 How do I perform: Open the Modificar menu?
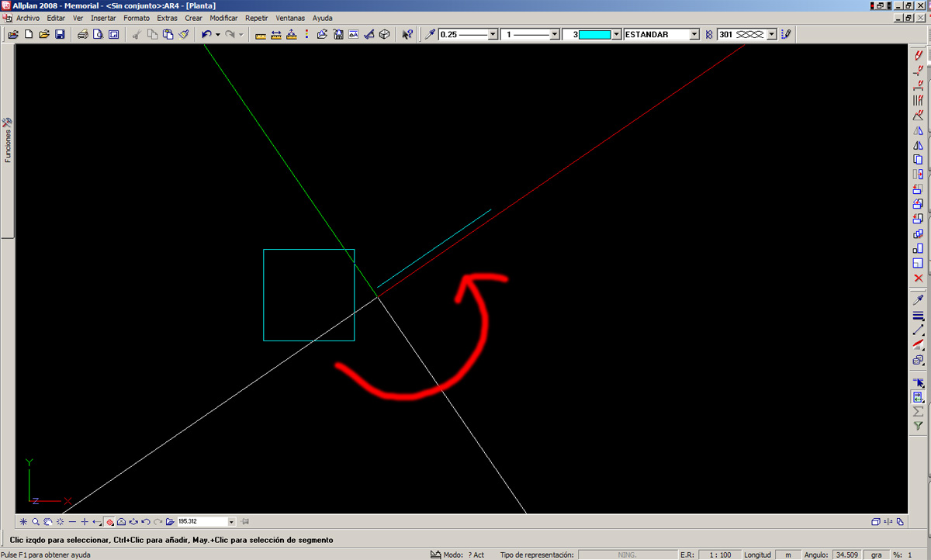pos(223,18)
